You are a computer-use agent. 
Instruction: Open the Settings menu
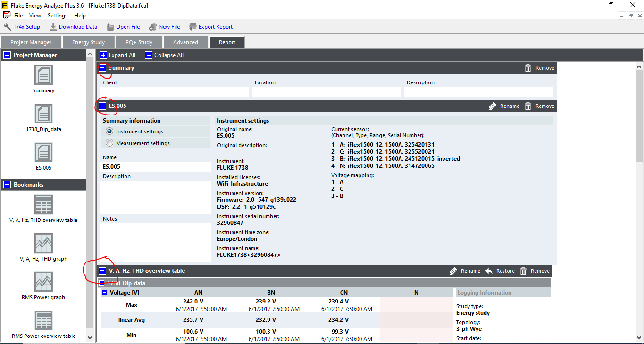(x=58, y=16)
